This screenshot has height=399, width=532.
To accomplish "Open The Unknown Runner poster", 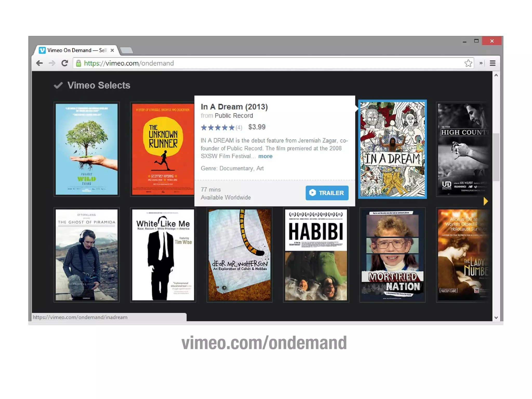I will click(x=162, y=149).
